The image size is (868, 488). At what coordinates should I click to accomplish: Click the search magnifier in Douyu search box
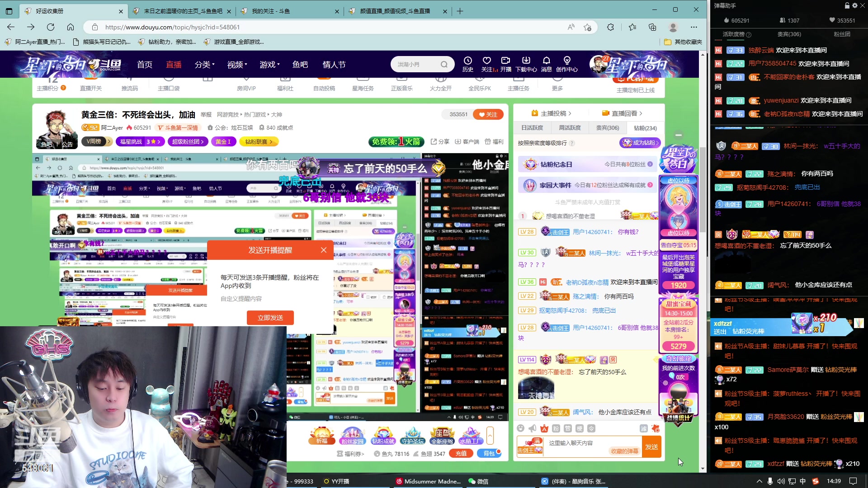[x=444, y=65]
